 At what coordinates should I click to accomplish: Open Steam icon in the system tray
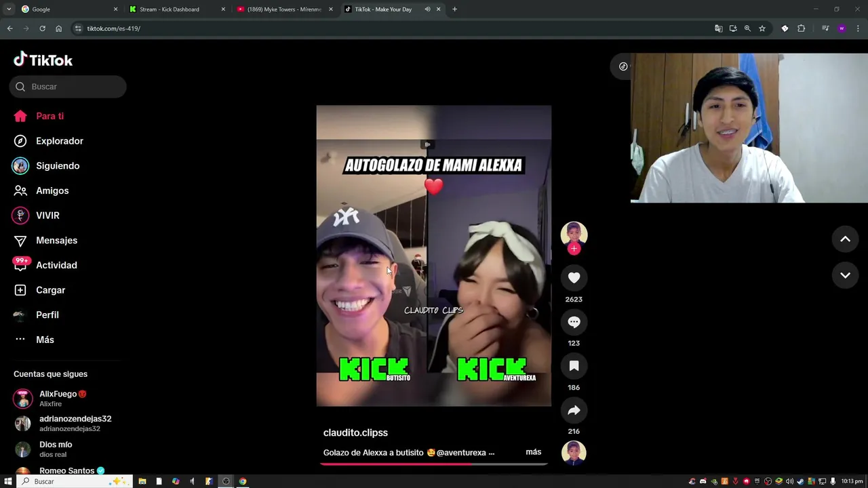click(800, 481)
